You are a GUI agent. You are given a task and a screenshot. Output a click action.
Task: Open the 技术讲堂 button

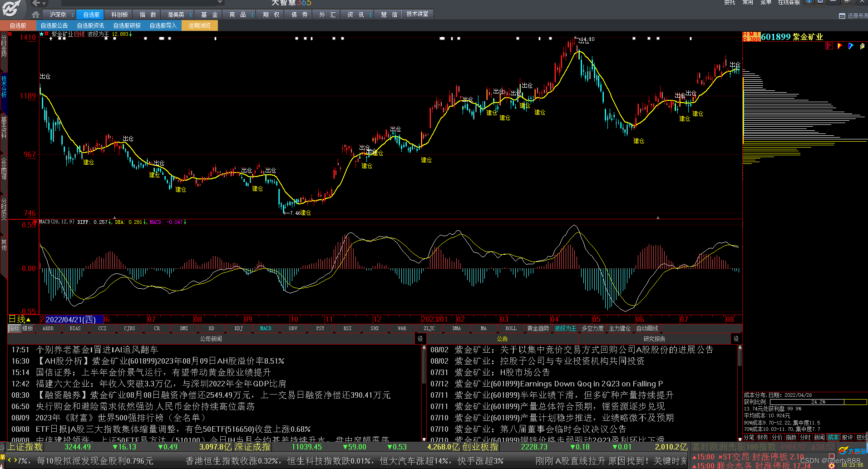coord(418,14)
